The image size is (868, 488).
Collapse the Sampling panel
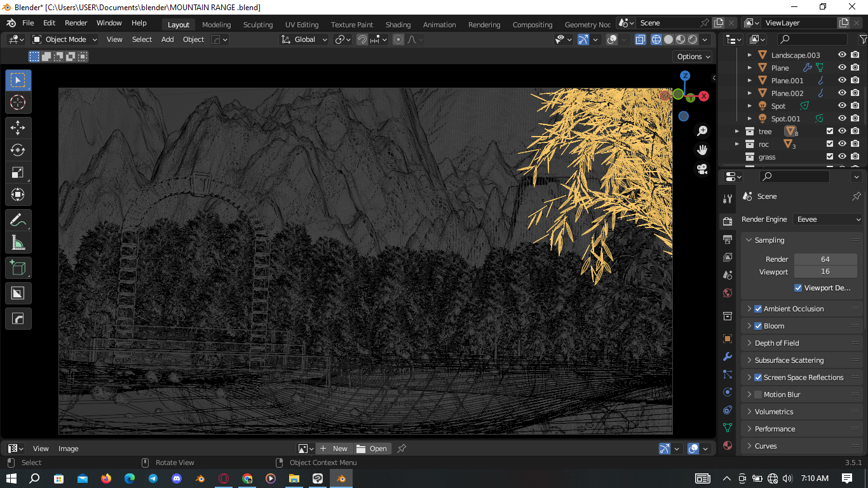pos(802,240)
